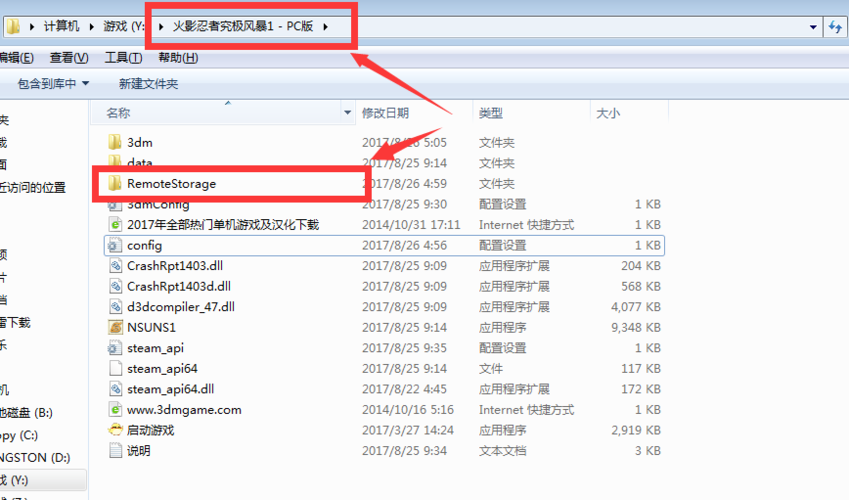Select the 说明 text document icon
The image size is (849, 500).
point(115,451)
